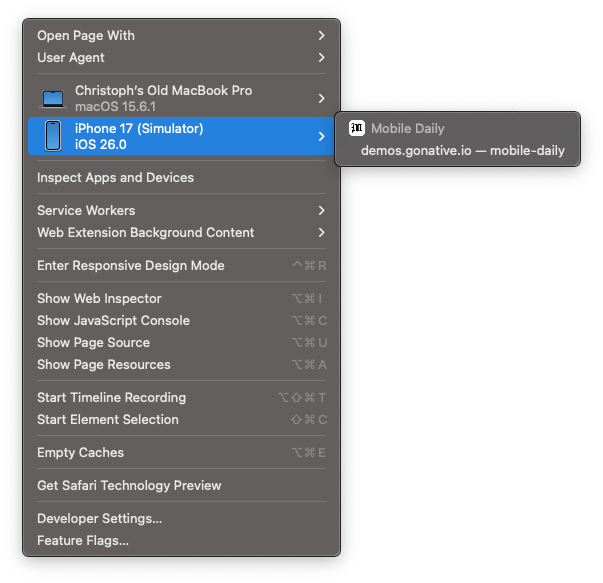The height and width of the screenshot is (583, 603).
Task: Expand the MacBook Pro chevron arrow
Action: (x=321, y=98)
